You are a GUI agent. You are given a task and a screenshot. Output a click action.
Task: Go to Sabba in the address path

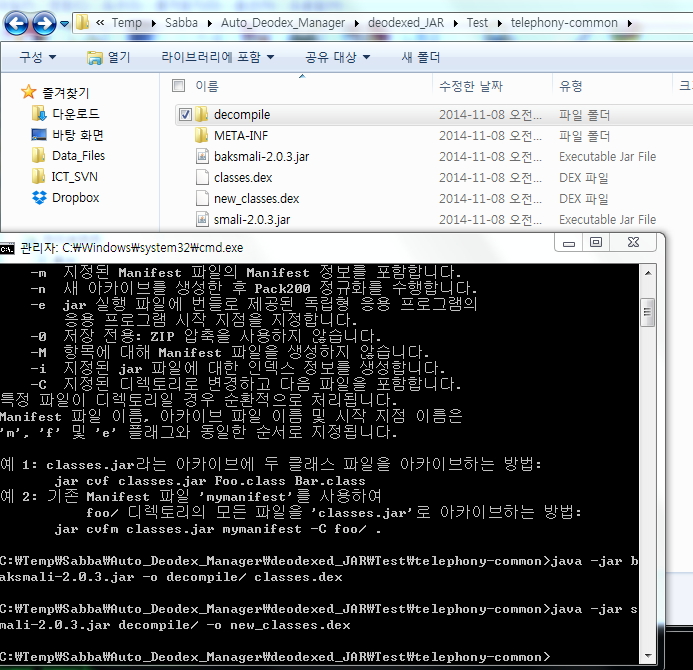point(181,23)
